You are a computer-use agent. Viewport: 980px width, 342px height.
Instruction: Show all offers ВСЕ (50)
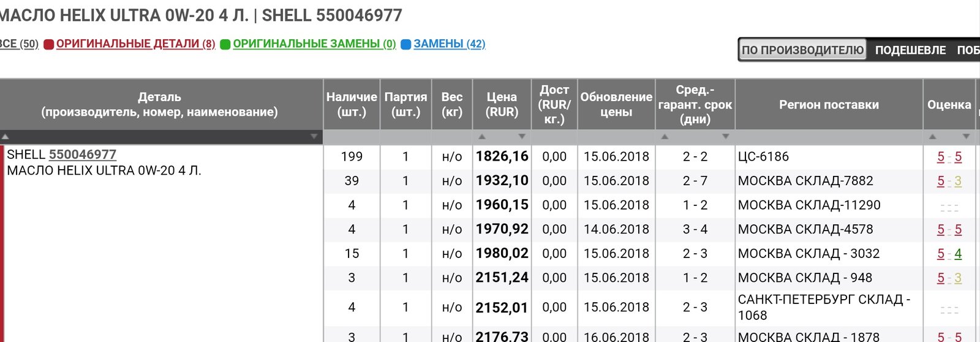[19, 44]
